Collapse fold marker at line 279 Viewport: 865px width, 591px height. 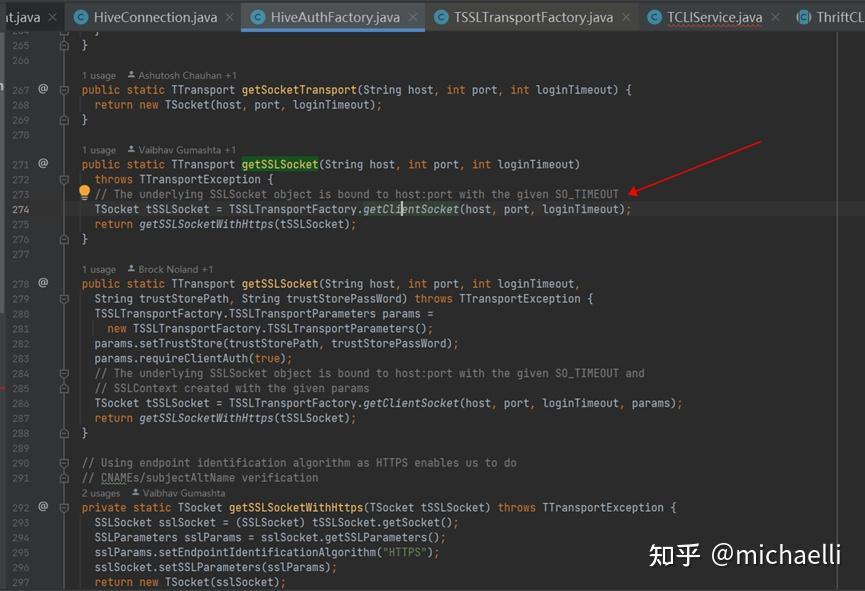(64, 299)
